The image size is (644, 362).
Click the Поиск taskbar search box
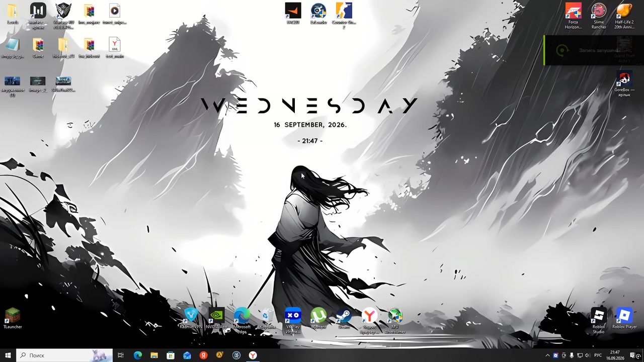[x=64, y=355]
